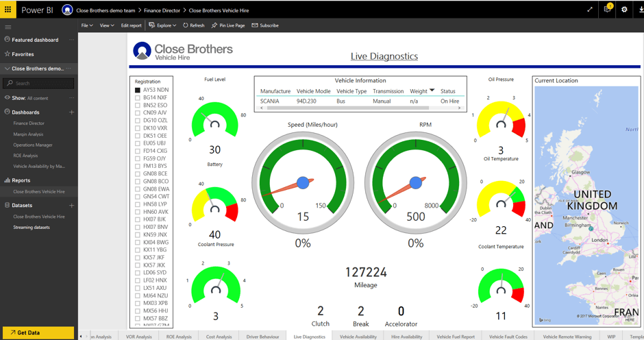Open the File dropdown menu

87,25
